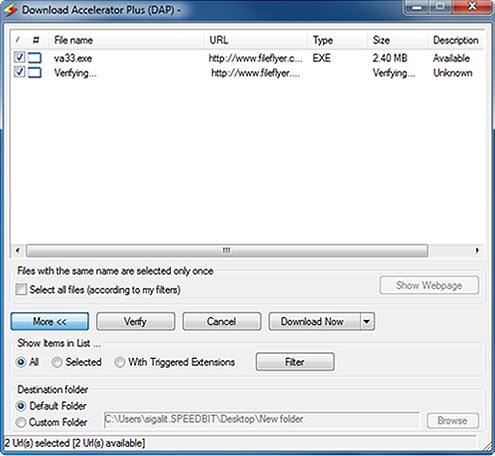495x456 pixels.
Task: Click the horizontal scrollbar left arrow
Action: point(18,250)
